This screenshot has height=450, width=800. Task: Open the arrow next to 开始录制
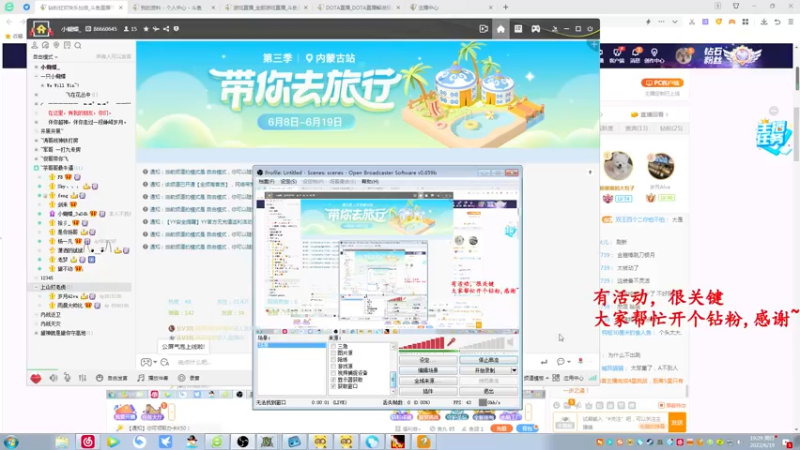(514, 370)
